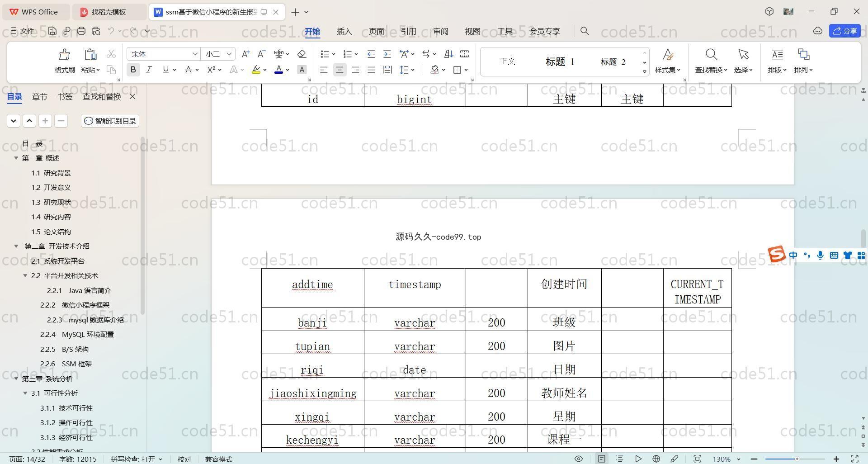Open the font name dropdown 宋体

point(195,54)
